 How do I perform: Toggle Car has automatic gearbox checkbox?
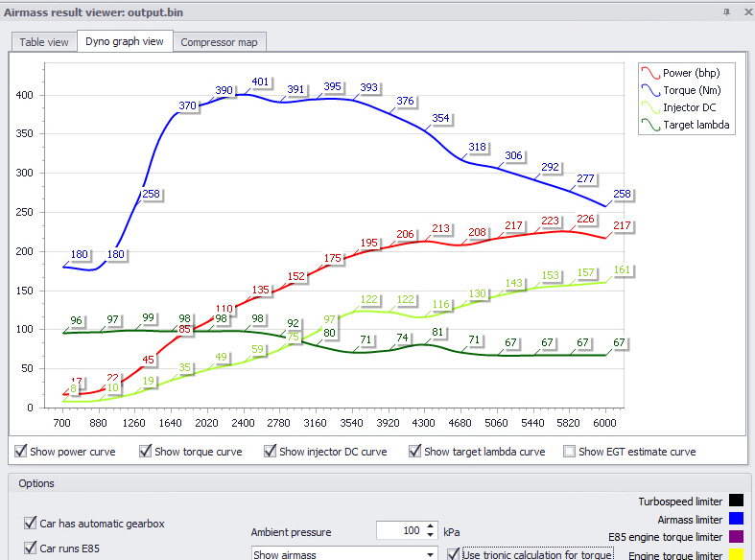(x=31, y=523)
